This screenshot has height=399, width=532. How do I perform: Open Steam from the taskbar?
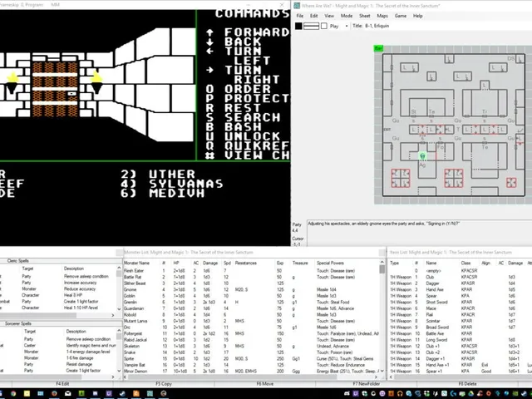coord(122,393)
